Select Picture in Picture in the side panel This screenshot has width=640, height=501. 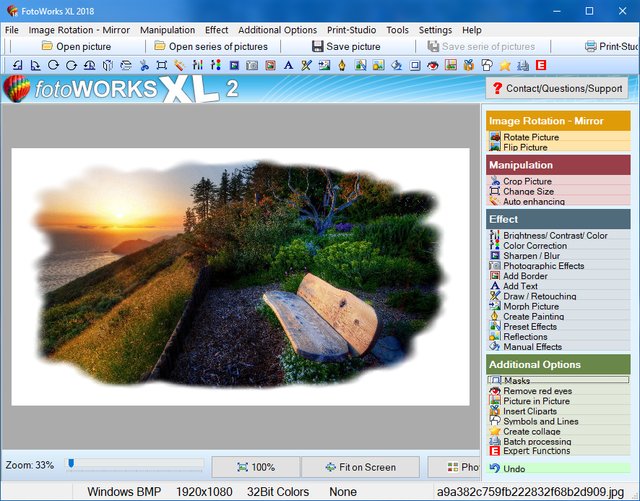point(558,401)
